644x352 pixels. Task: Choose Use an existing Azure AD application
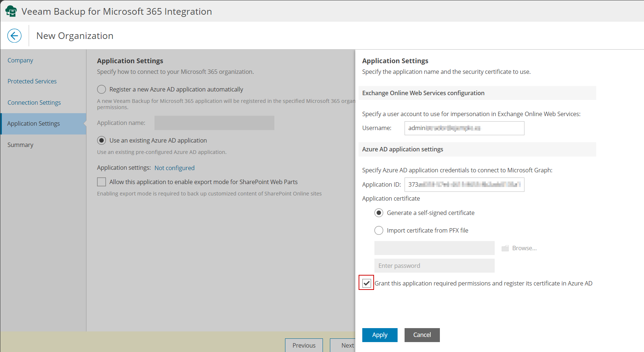coord(102,140)
